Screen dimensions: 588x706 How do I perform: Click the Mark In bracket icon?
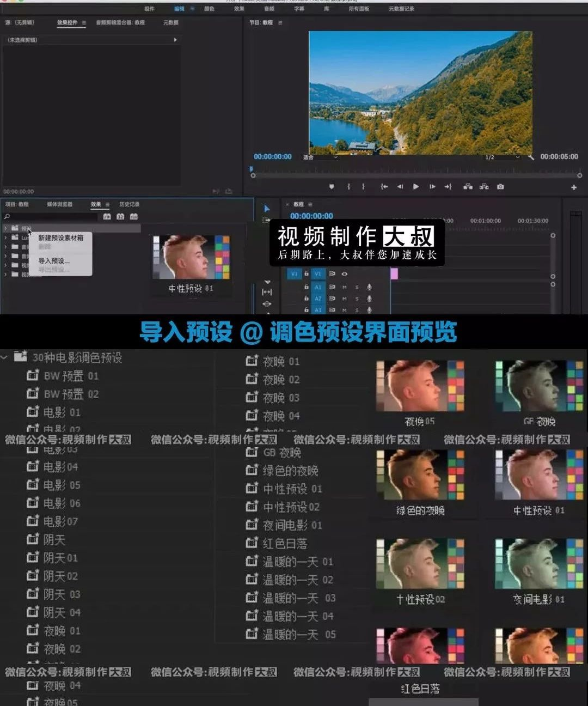pyautogui.click(x=348, y=186)
